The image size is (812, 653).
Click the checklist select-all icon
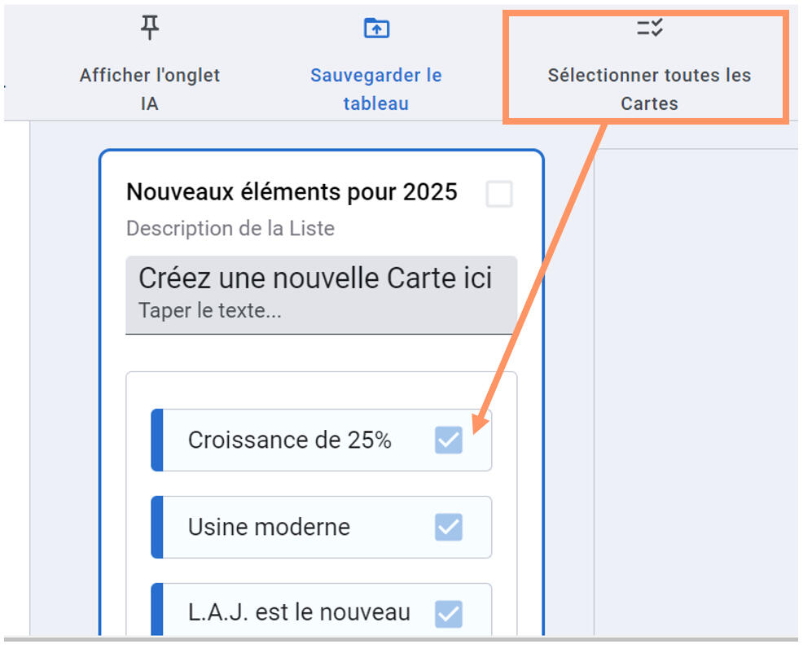pyautogui.click(x=649, y=28)
